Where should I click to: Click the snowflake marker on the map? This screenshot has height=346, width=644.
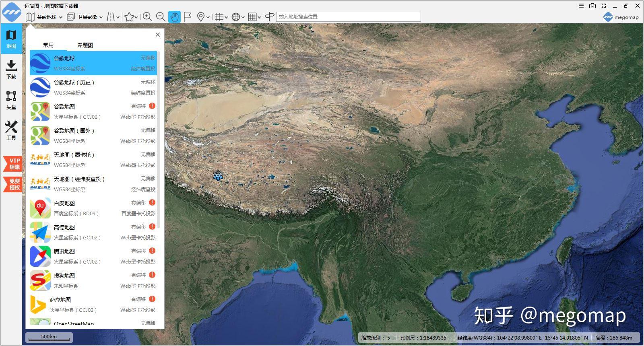tap(218, 176)
